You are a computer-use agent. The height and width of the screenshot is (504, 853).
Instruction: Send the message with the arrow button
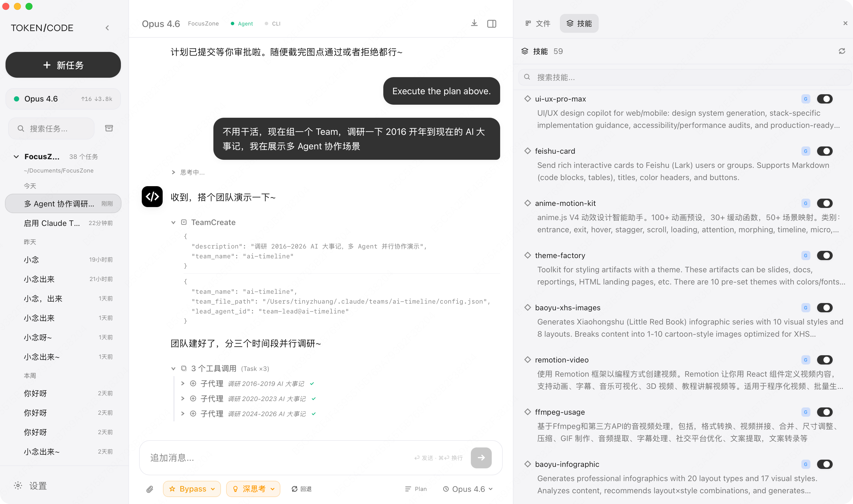(481, 458)
